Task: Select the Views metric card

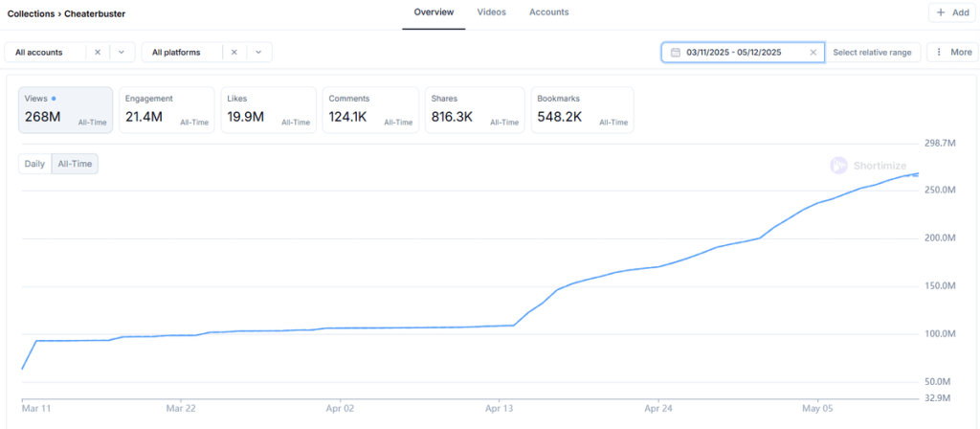Action: click(65, 110)
